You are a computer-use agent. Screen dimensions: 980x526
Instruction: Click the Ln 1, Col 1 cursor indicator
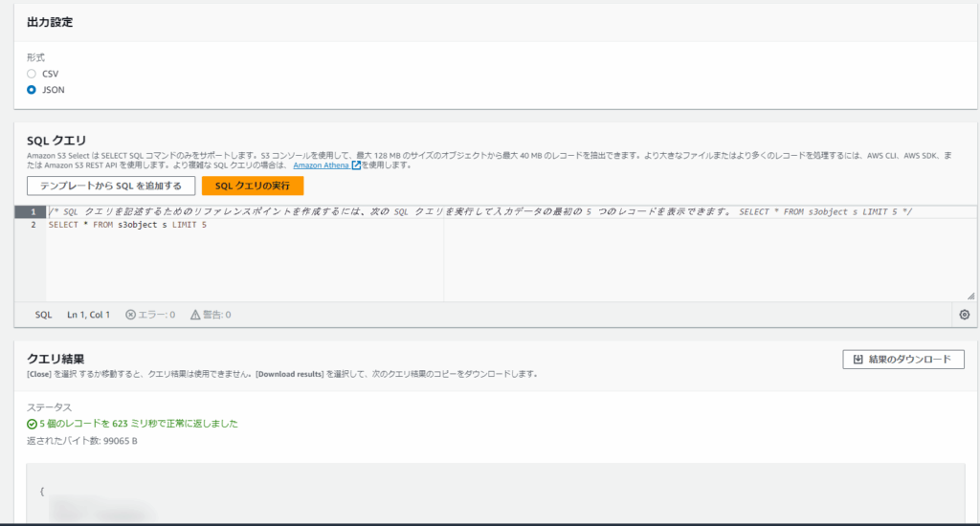click(88, 315)
